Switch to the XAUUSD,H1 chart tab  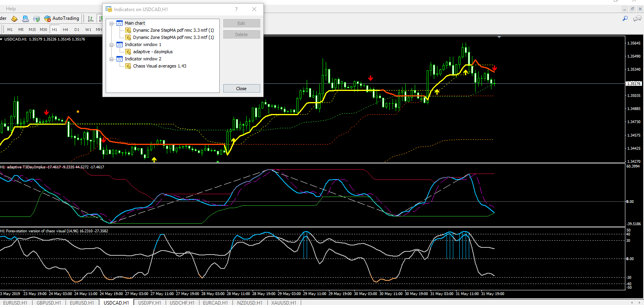pyautogui.click(x=284, y=303)
